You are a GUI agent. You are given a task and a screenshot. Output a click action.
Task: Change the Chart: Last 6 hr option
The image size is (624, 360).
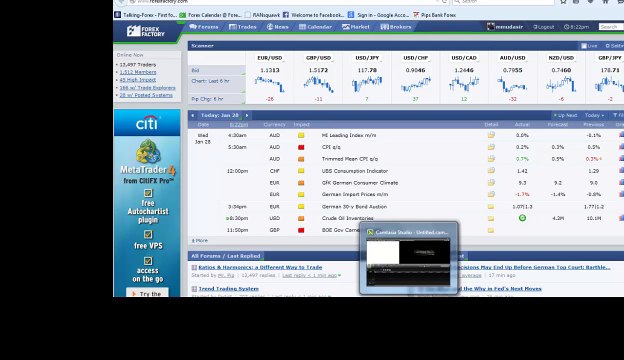click(216, 84)
